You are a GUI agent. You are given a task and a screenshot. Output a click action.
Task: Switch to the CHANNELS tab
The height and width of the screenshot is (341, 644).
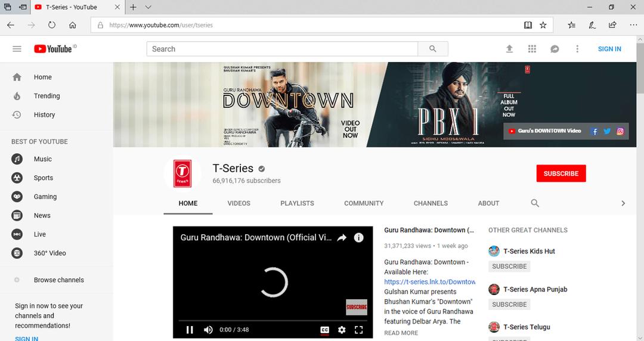tap(431, 203)
